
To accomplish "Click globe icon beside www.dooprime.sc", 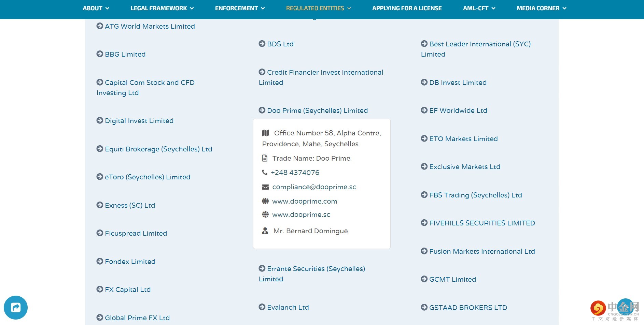I will (265, 215).
